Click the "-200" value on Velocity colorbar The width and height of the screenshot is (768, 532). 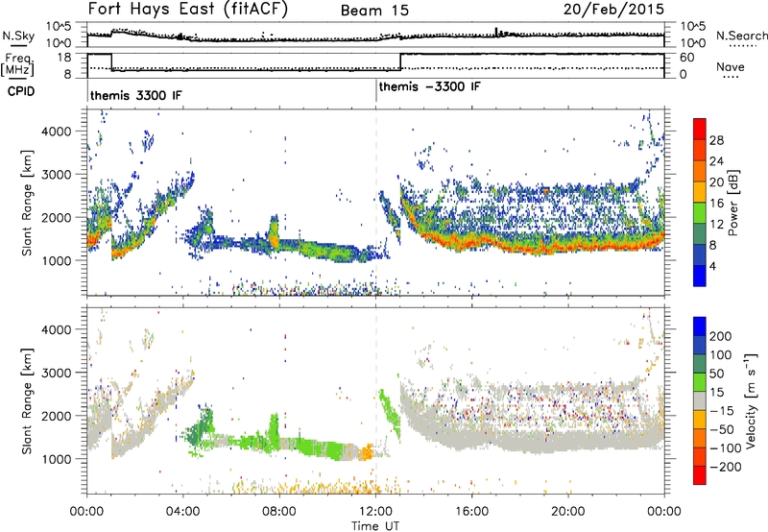(724, 467)
